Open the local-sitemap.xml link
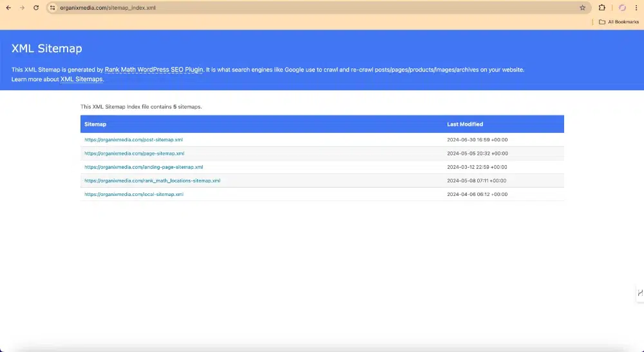 coord(134,194)
